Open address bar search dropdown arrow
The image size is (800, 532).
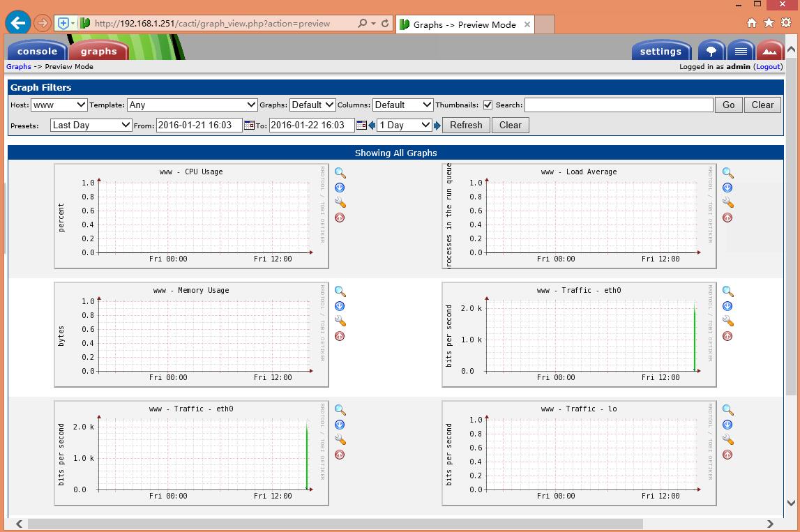pos(373,24)
